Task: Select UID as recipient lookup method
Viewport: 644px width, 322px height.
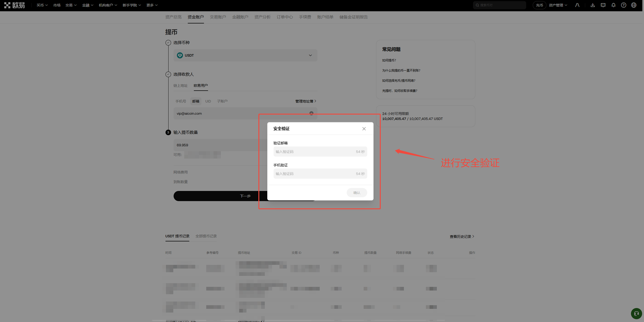Action: click(208, 101)
